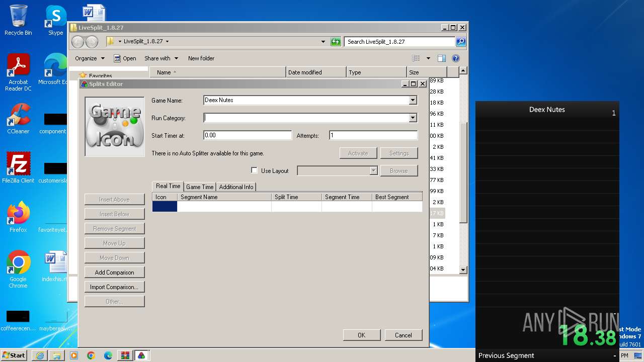Screen dimensions: 644x362
Task: Switch to the Game Time tab
Action: [x=200, y=187]
